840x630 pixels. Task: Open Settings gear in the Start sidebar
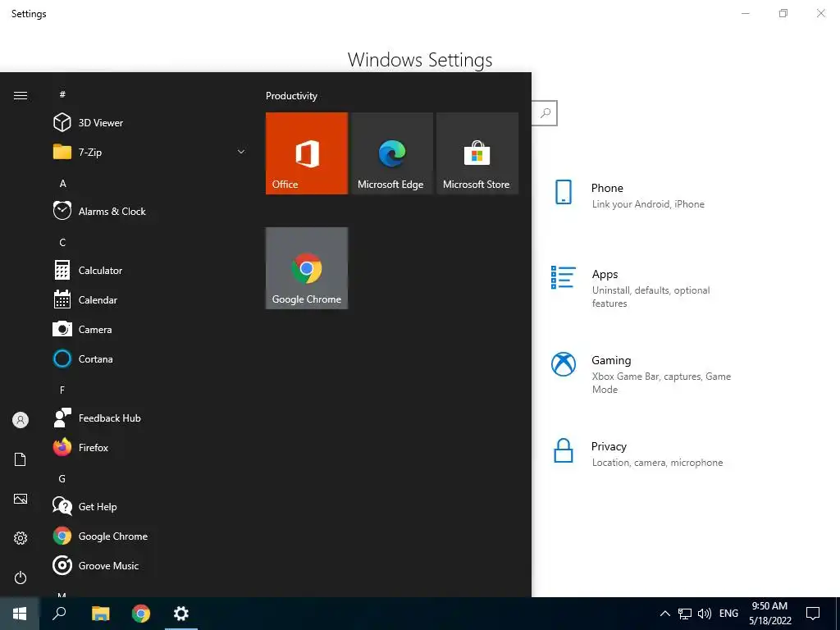(x=21, y=538)
